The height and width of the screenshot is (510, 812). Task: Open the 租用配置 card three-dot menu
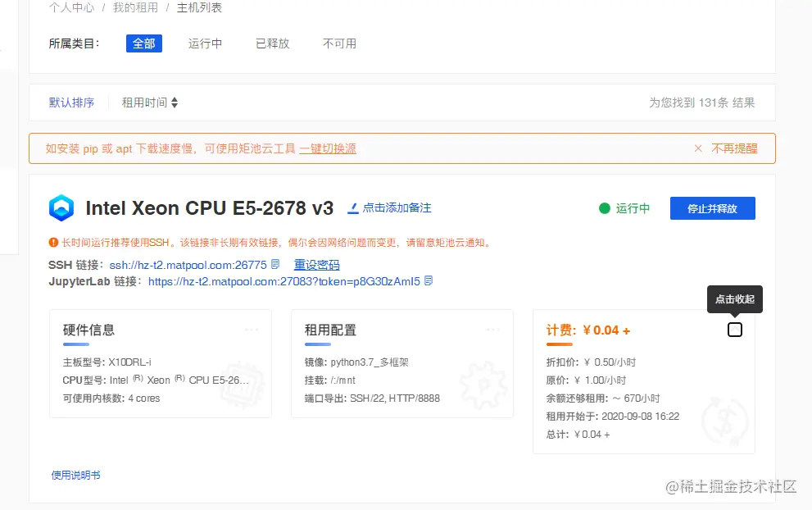pyautogui.click(x=493, y=330)
